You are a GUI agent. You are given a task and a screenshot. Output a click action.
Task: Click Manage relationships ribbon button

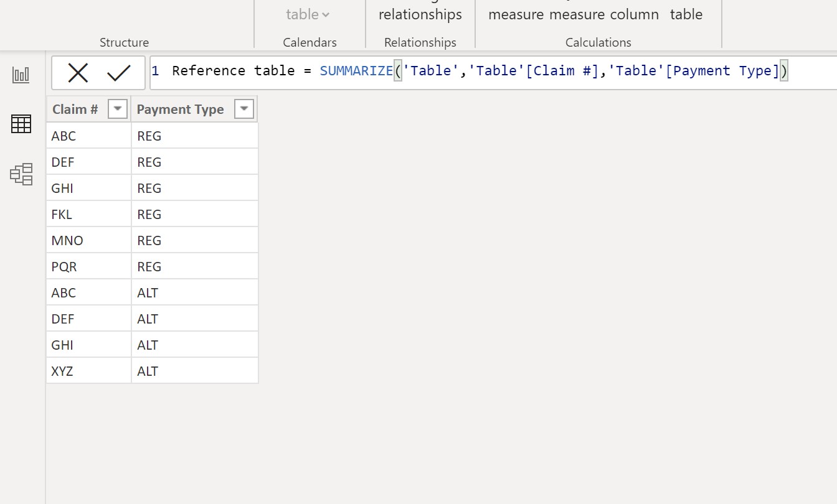click(420, 14)
